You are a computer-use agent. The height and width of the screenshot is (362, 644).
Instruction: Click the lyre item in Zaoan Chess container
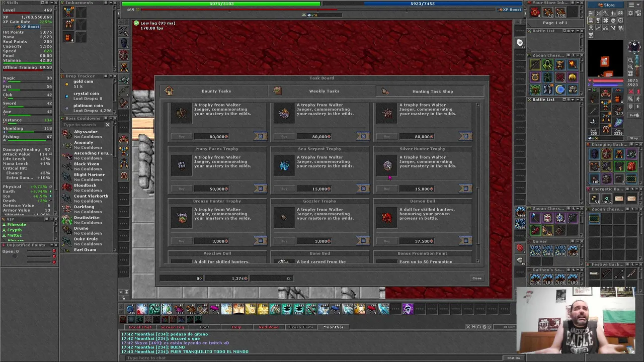click(535, 77)
